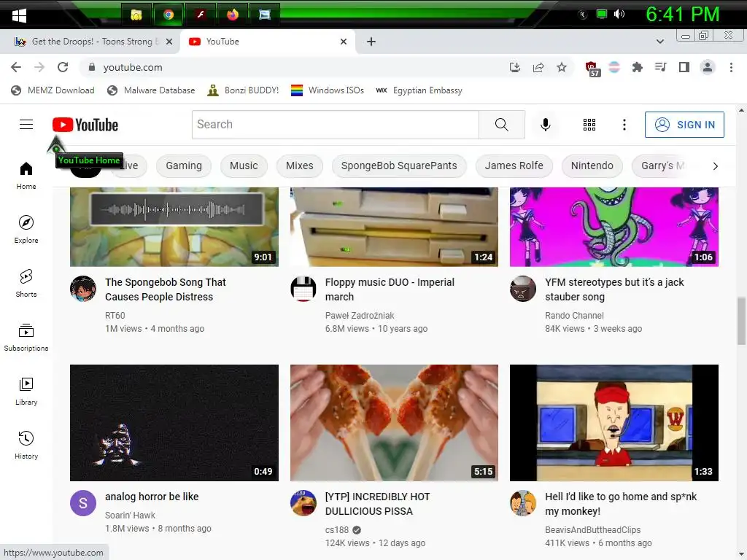Image resolution: width=747 pixels, height=560 pixels.
Task: Click in the YouTube Search field
Action: coord(336,125)
